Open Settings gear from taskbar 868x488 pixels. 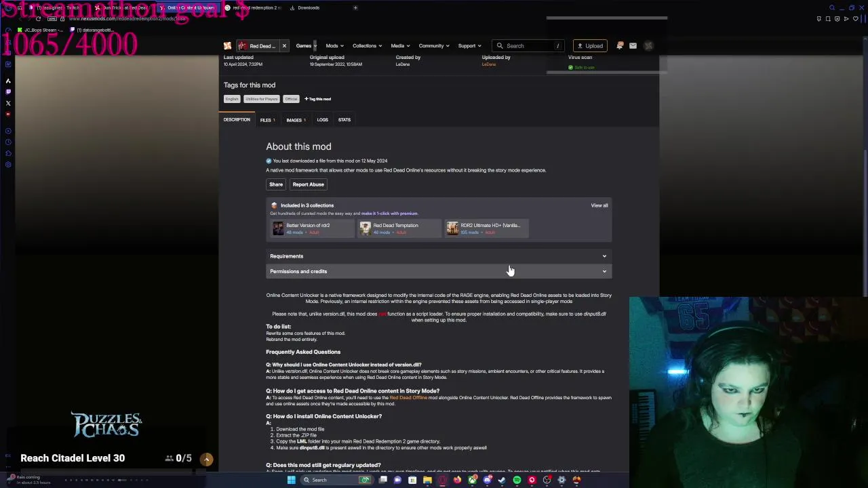tap(561, 480)
